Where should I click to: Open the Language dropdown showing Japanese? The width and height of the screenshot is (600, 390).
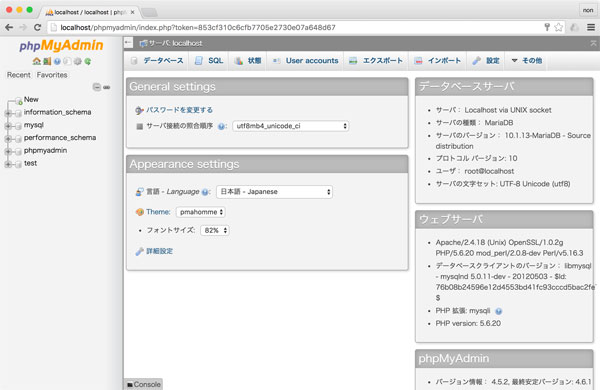click(274, 192)
